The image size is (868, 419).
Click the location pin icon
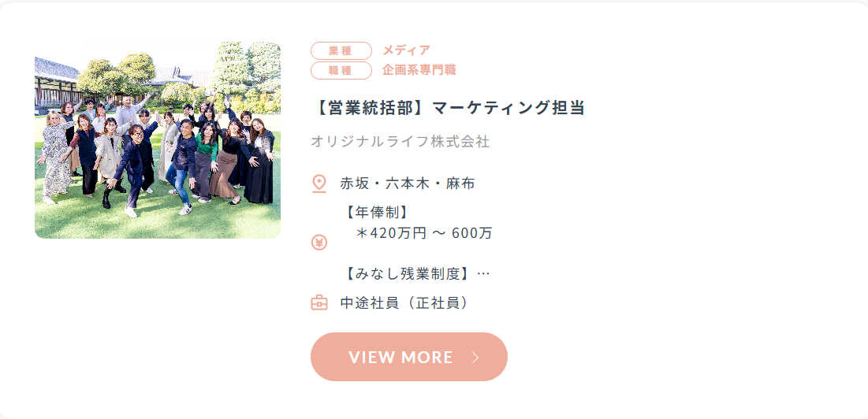319,184
